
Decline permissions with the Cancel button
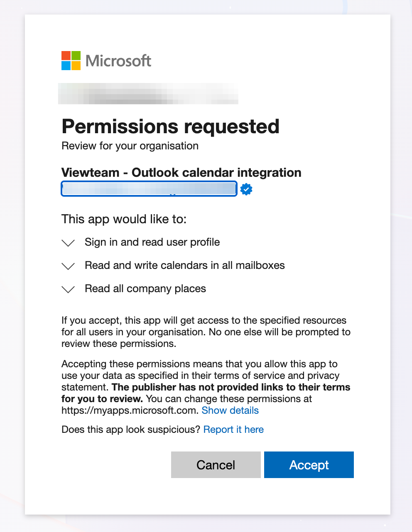(x=216, y=465)
